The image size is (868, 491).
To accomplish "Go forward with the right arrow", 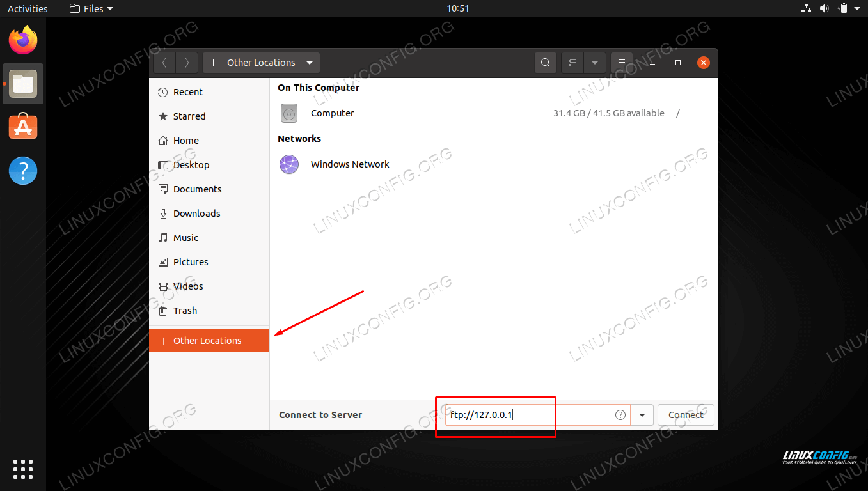I will pos(187,63).
